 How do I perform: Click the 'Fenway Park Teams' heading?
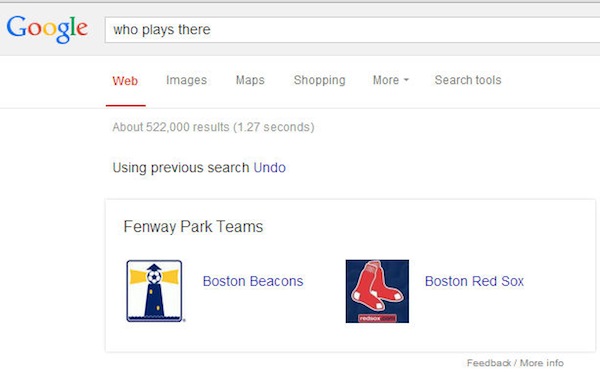pos(193,227)
